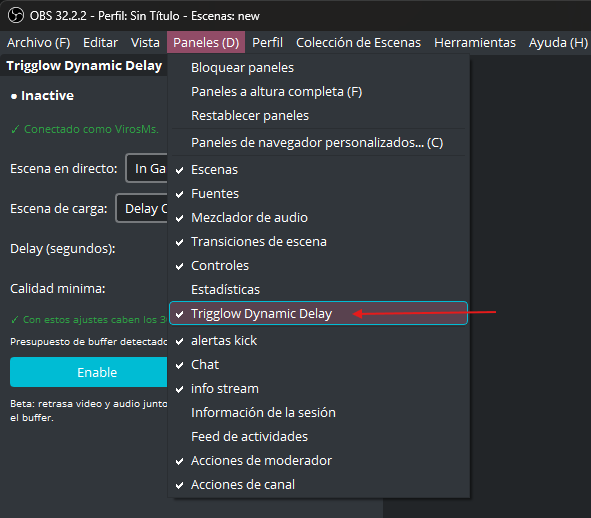Click 'Presupuesto de buffer detectado' text

[x=89, y=342]
